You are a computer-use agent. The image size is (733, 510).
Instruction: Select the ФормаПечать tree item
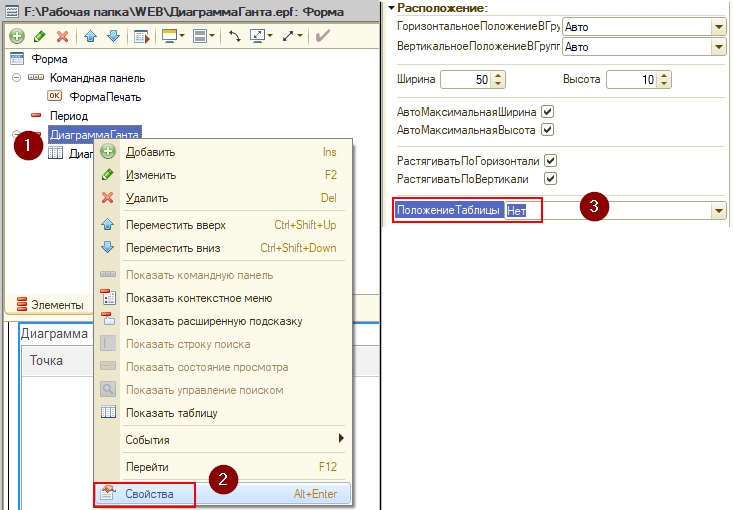tap(105, 97)
